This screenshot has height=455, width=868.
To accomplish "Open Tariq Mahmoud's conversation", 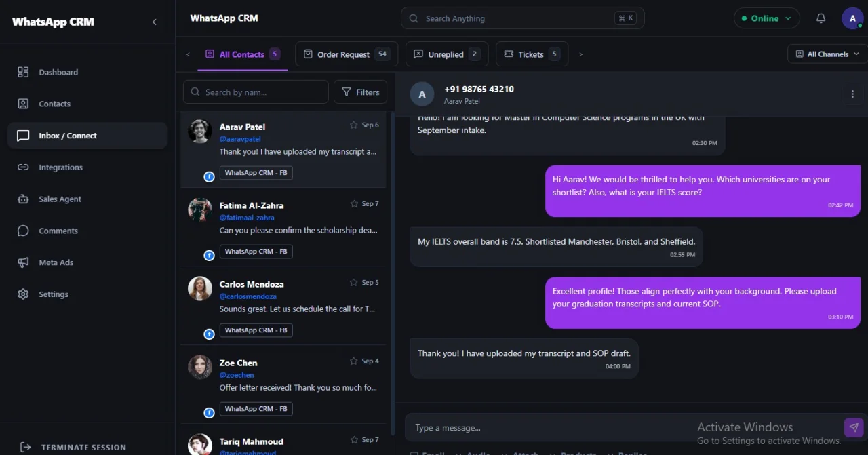I will (x=283, y=441).
